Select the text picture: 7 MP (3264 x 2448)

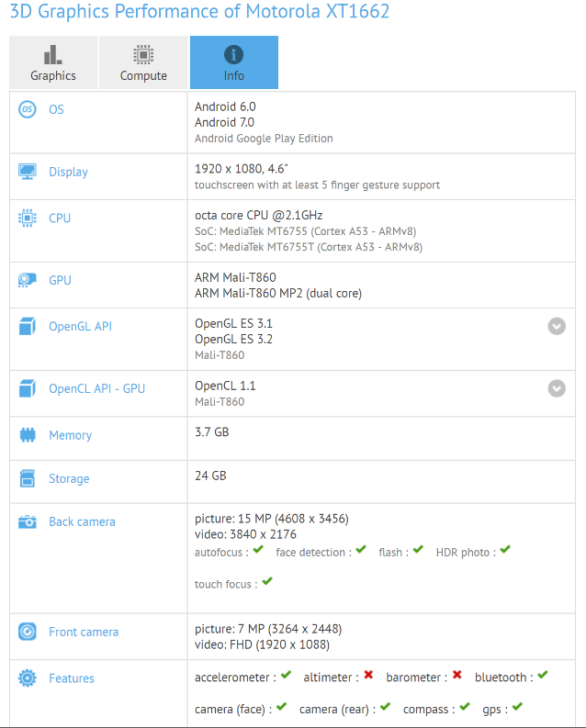tap(268, 629)
